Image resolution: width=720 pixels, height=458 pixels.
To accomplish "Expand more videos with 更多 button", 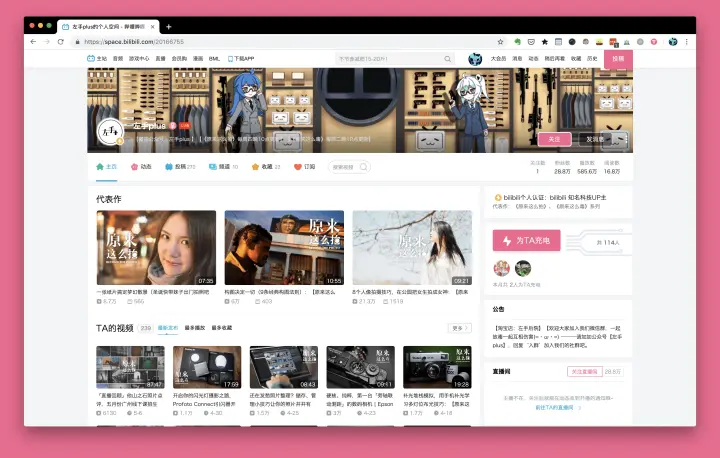I will point(460,328).
